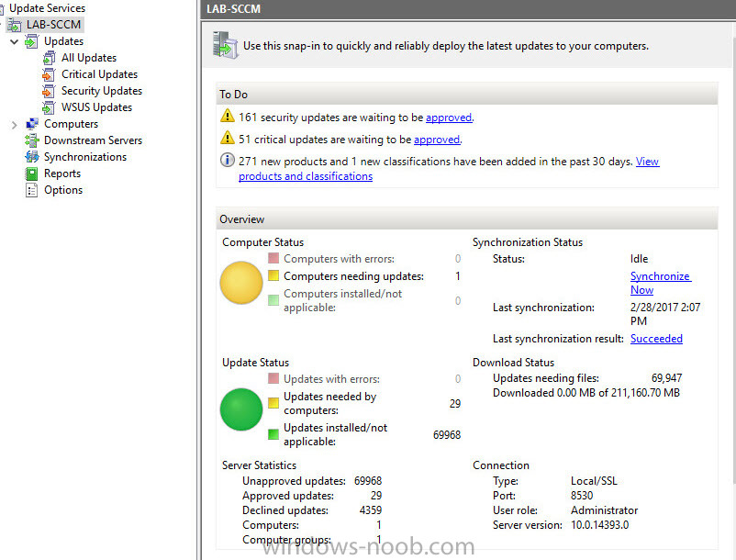Click warning icon beside security updates notice
Image resolution: width=736 pixels, height=560 pixels.
point(228,116)
